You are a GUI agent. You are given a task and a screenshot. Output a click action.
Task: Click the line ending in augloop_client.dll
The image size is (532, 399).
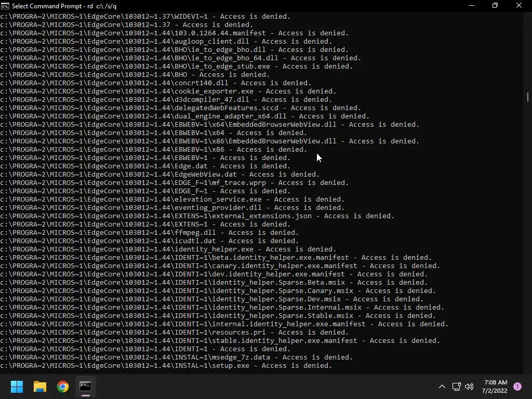pos(166,42)
